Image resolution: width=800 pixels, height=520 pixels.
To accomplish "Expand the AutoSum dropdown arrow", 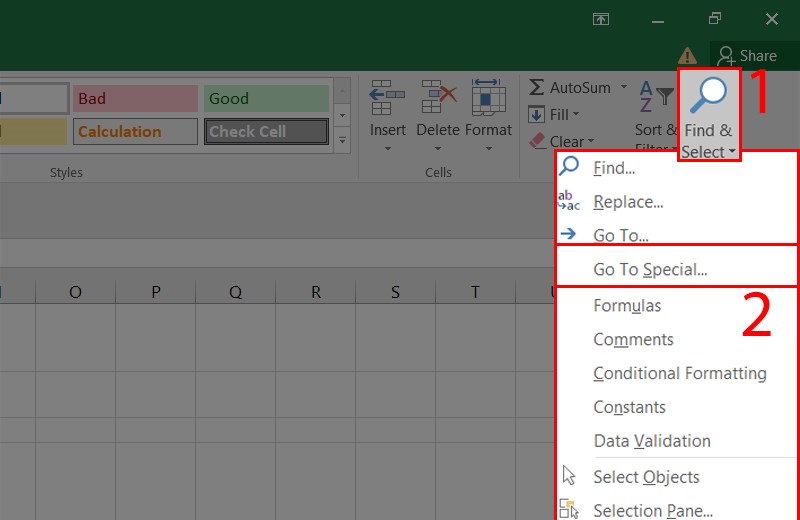I will click(x=624, y=88).
